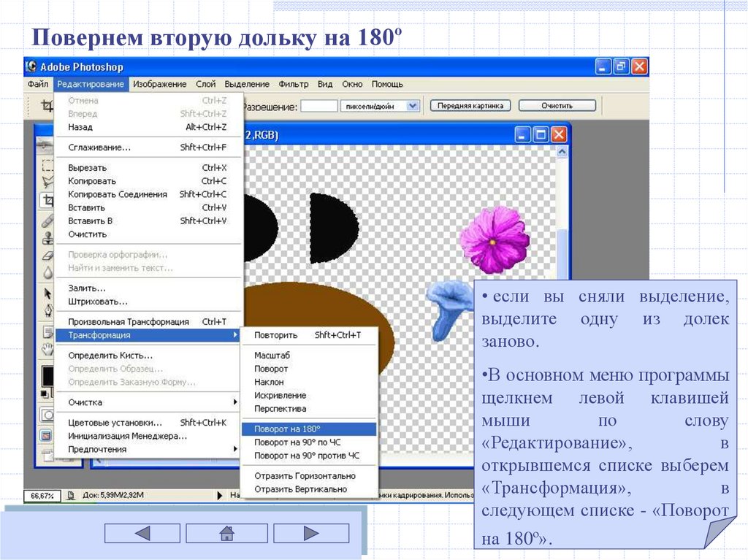
Task: Select the Pen tool
Action: coord(47,310)
